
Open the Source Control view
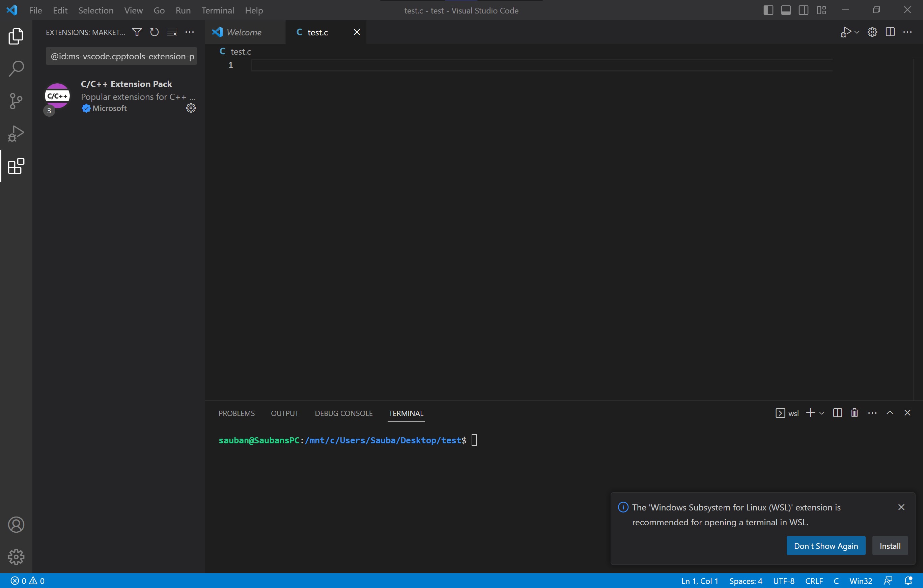pyautogui.click(x=16, y=101)
